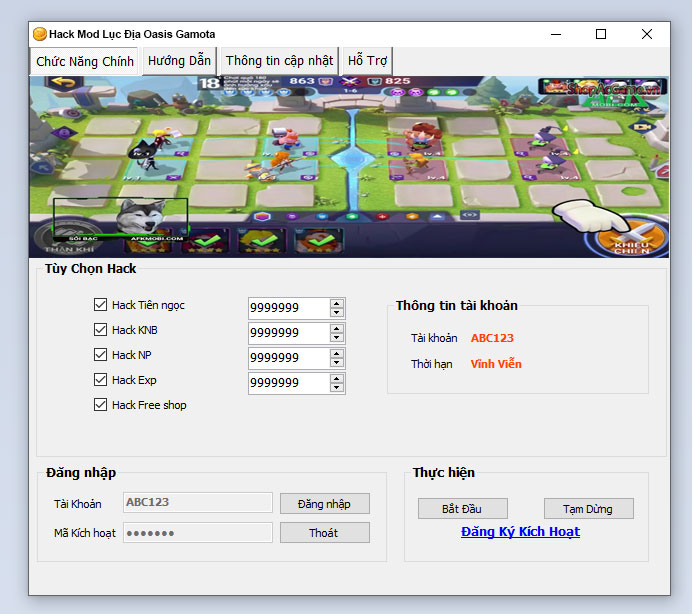Screen dimensions: 693x616
Task: Click the Bắt Đầu button
Action: pyautogui.click(x=463, y=509)
